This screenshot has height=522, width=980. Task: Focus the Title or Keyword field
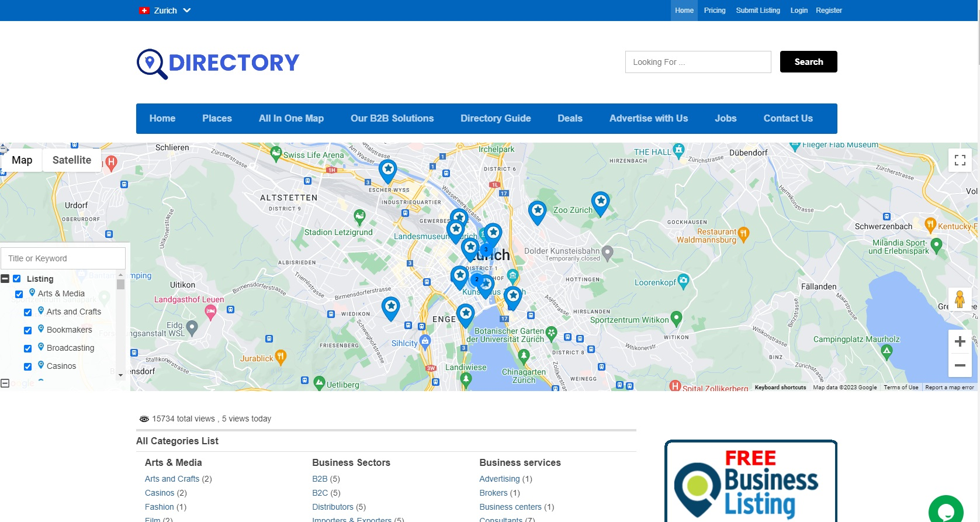click(x=63, y=258)
